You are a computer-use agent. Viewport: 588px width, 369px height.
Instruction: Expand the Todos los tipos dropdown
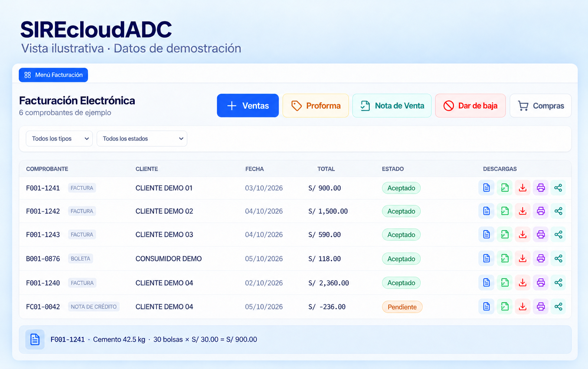click(59, 139)
